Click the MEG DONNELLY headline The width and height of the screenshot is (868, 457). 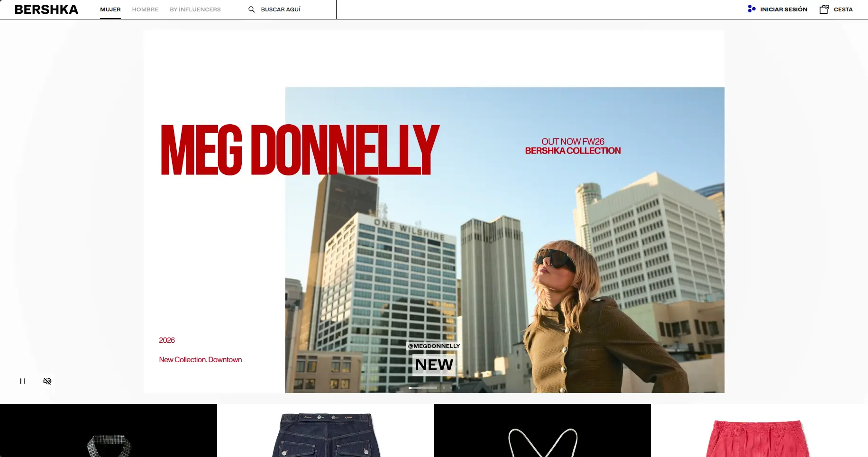[300, 150]
